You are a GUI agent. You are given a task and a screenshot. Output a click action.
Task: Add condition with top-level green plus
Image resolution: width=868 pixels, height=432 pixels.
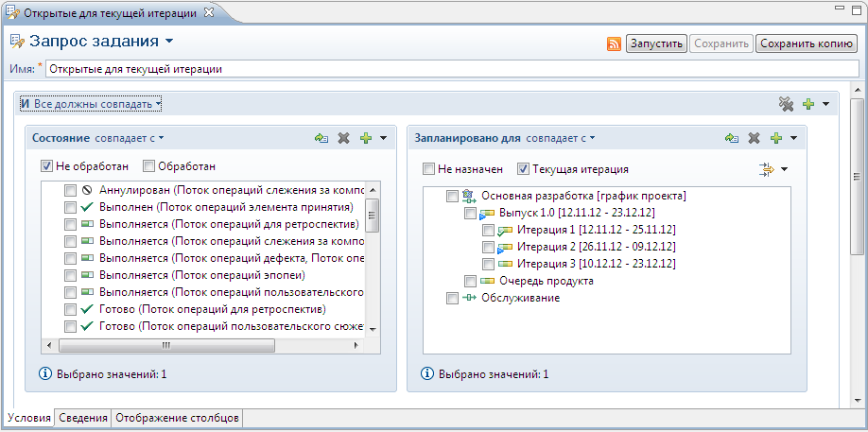pos(808,104)
